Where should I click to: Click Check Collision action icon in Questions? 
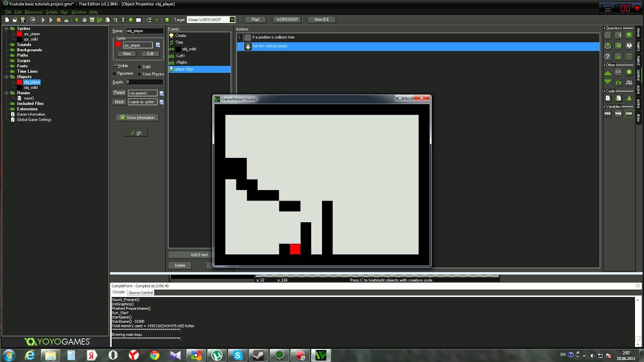618,35
